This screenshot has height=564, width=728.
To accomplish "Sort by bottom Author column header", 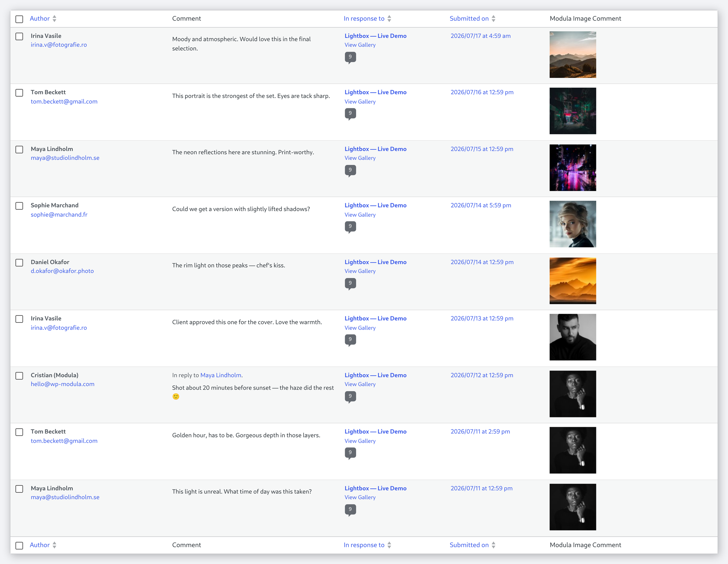I will pyautogui.click(x=40, y=545).
